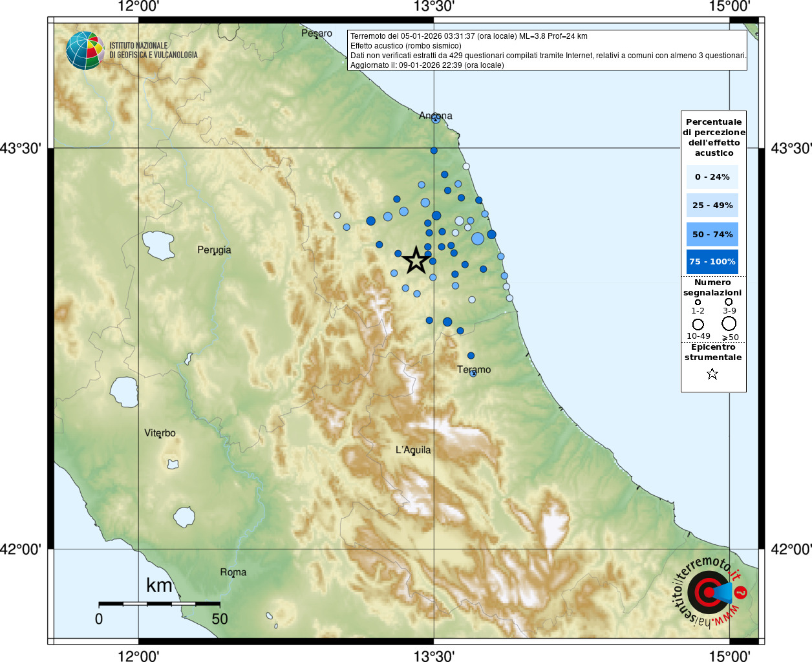This screenshot has width=812, height=662.
Task: Click the report circle at Ancona
Action: (x=436, y=118)
